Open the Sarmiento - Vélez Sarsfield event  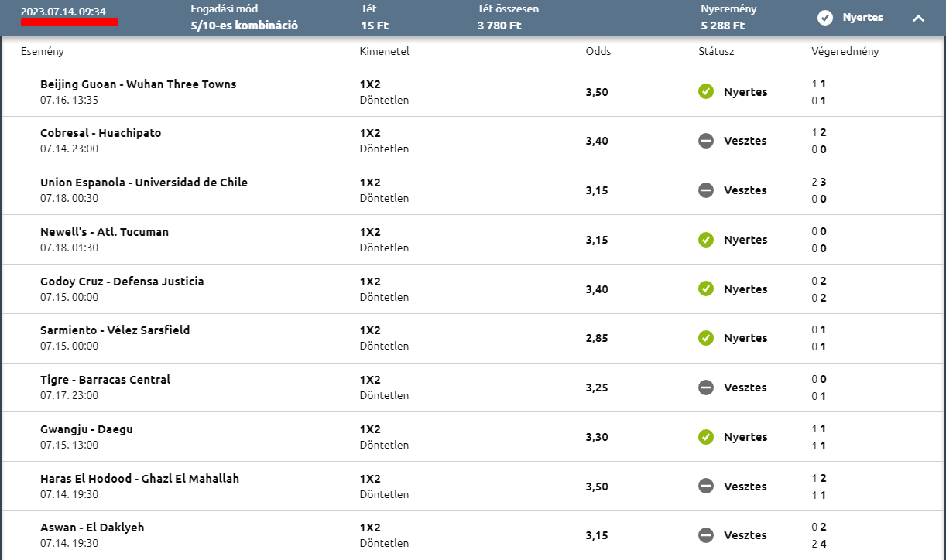pos(115,330)
